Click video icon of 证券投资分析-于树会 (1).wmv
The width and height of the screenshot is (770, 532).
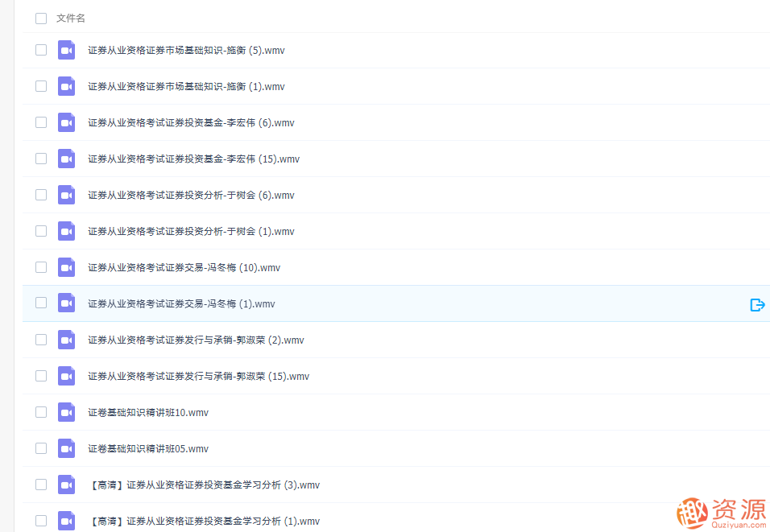tap(66, 231)
